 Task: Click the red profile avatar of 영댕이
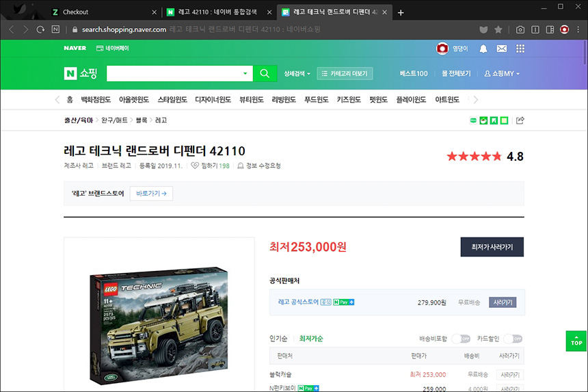[x=442, y=49]
